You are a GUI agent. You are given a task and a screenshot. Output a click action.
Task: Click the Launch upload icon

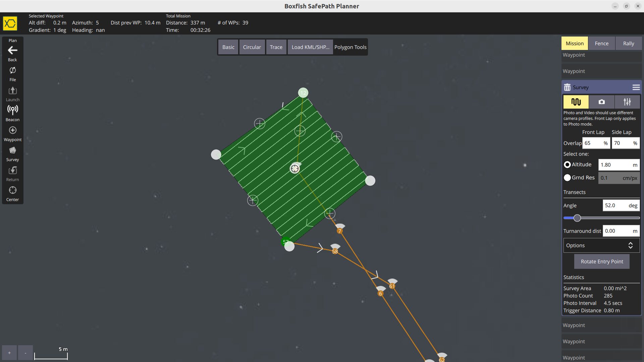12,90
